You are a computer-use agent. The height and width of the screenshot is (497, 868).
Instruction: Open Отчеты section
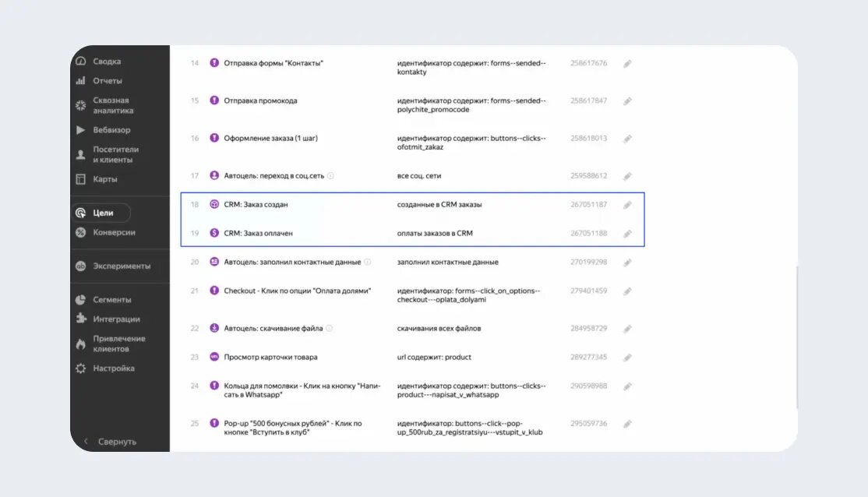click(x=108, y=81)
